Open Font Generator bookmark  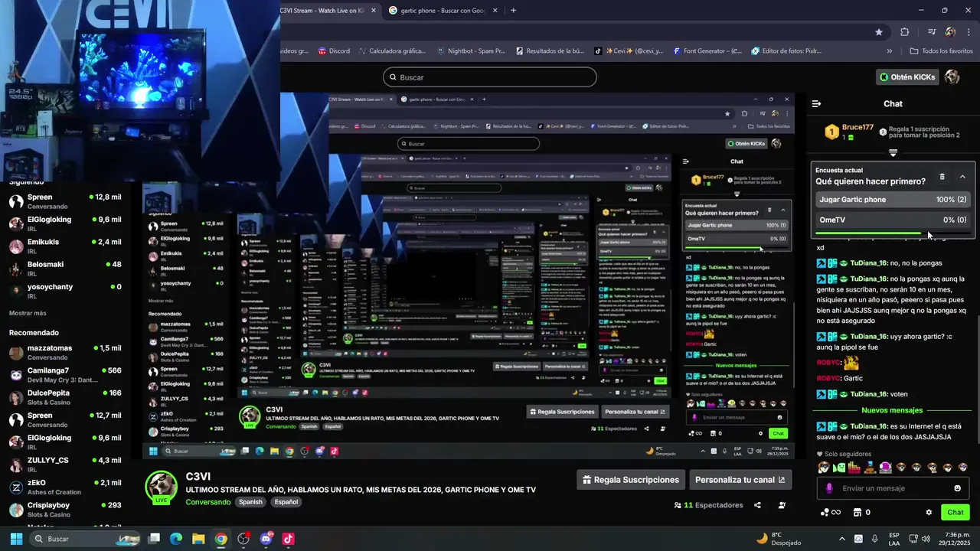point(707,51)
